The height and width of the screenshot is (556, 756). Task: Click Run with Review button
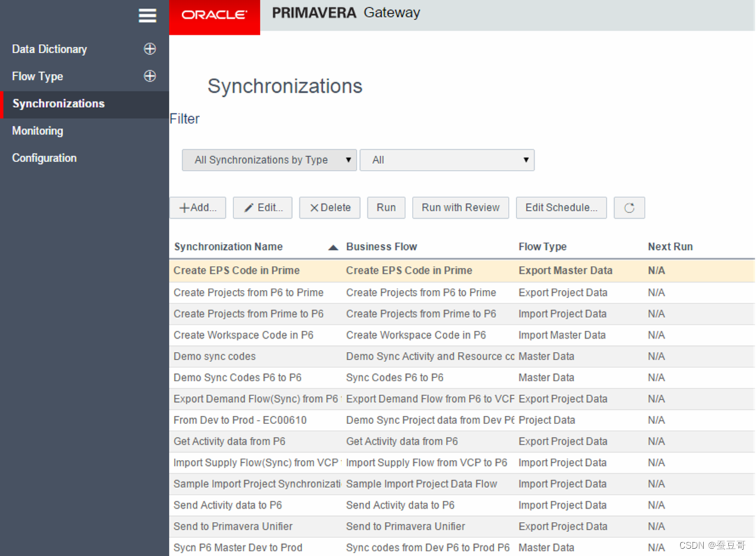coord(461,208)
